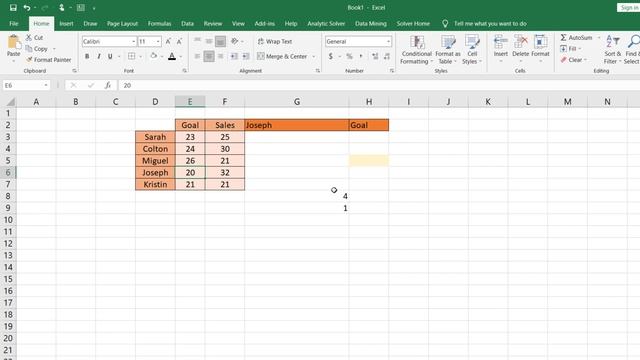Image resolution: width=640 pixels, height=360 pixels.
Task: Toggle Bottom Align
Action: pos(220,41)
